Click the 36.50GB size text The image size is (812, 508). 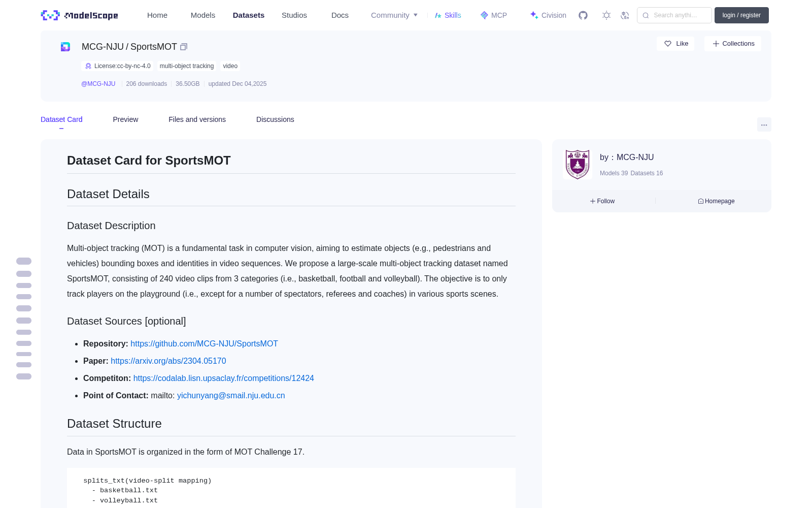pyautogui.click(x=188, y=84)
